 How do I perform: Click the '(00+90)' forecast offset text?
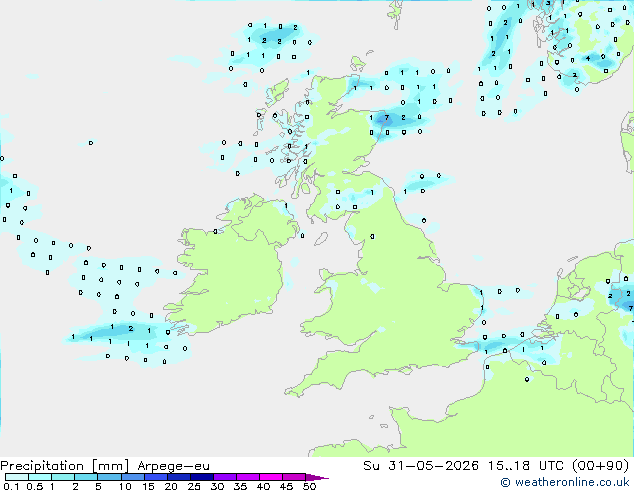point(600,465)
